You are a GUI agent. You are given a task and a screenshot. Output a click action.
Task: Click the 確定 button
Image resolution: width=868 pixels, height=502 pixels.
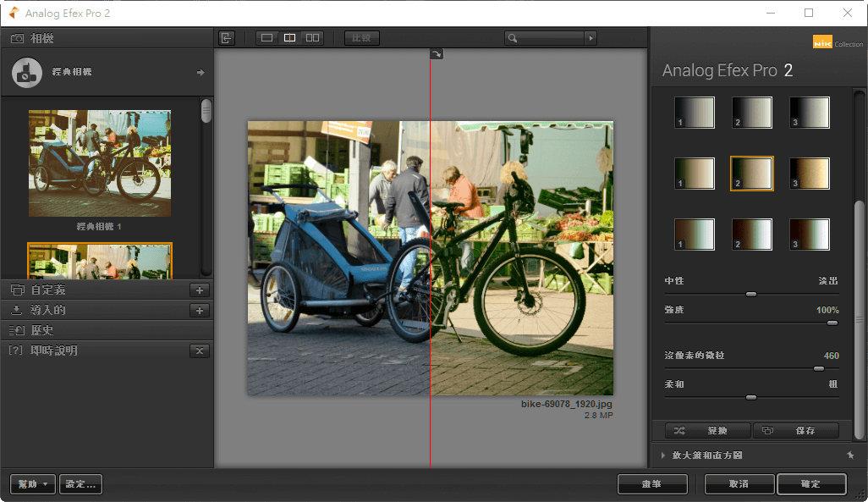[x=810, y=484]
